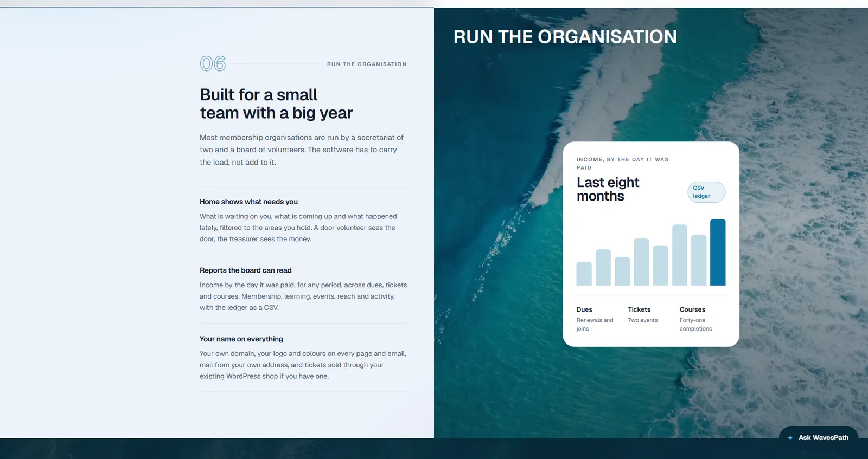Select the dark blue final bar in chart
Image resolution: width=868 pixels, height=459 pixels.
tap(718, 252)
